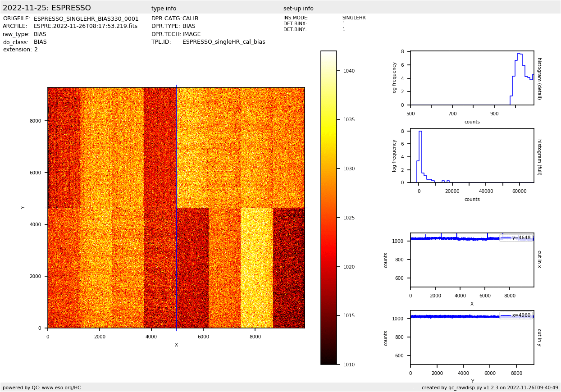Click the TPL.ID value ESPRESSO_singleHR_cal_bias
The width and height of the screenshot is (561, 392).
point(223,42)
